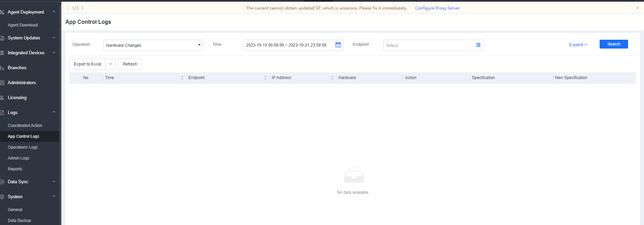Image resolution: width=644 pixels, height=225 pixels.
Task: Follow the Configure Proxy Server link
Action: click(437, 8)
